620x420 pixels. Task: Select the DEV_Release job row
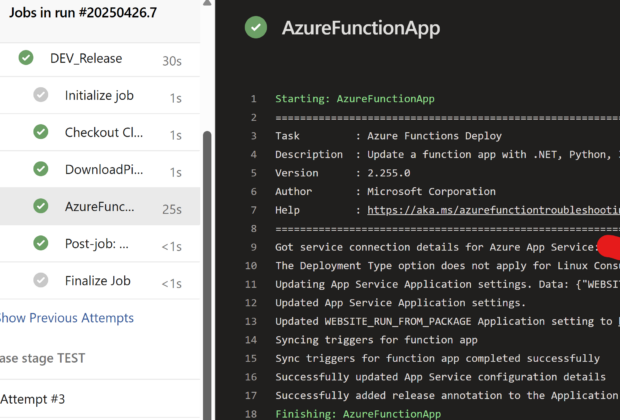100,59
